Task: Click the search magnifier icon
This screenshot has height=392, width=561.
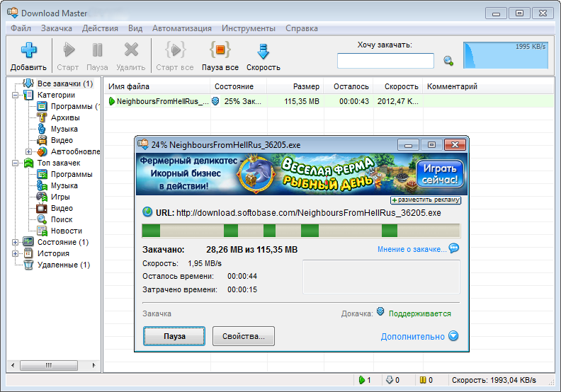Action: [x=448, y=61]
